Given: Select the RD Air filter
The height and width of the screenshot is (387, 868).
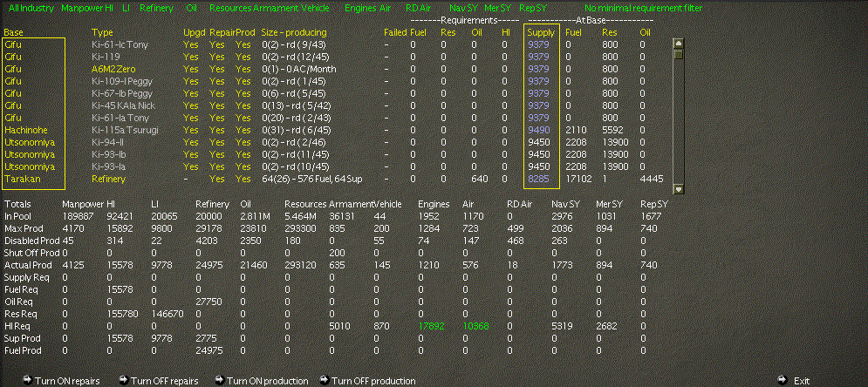Looking at the screenshot, I should (x=419, y=9).
